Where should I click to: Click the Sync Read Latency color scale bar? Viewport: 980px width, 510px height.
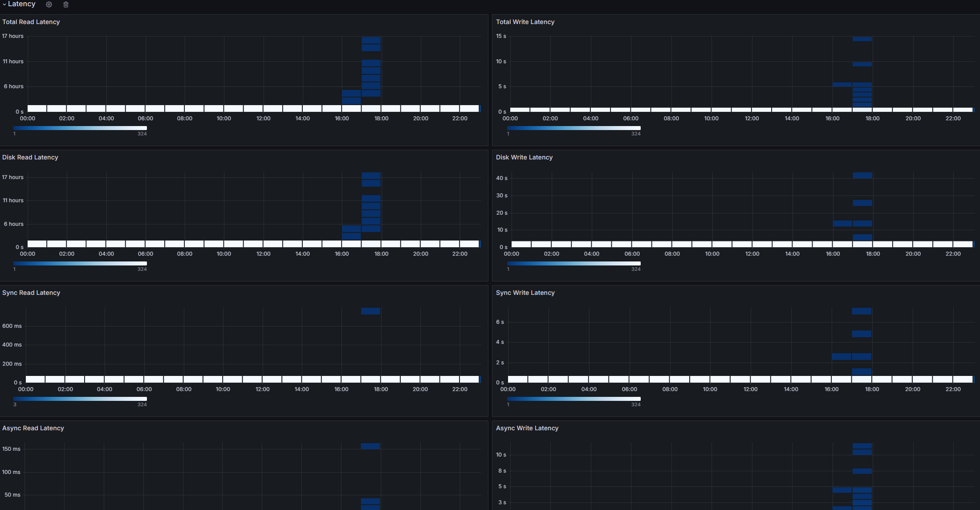[80, 399]
